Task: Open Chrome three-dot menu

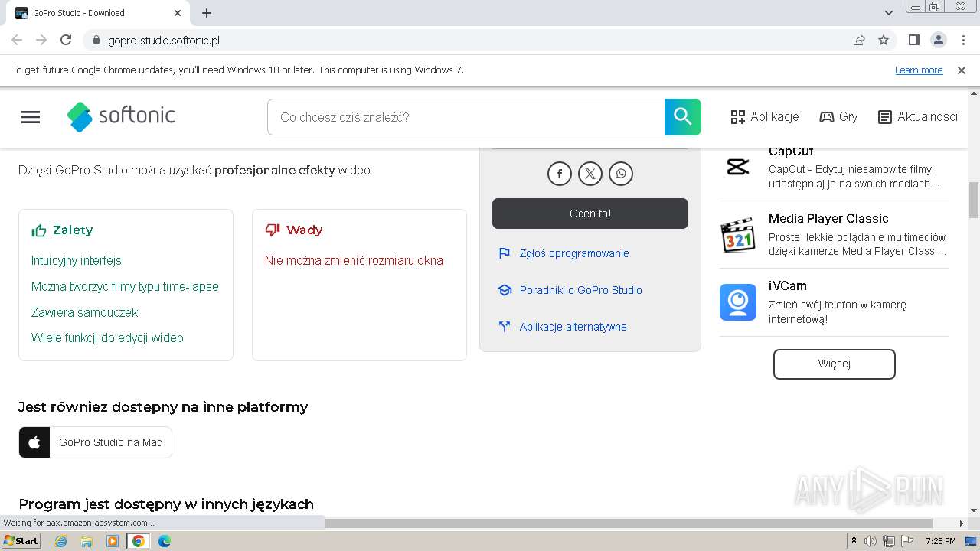Action: 962,40
